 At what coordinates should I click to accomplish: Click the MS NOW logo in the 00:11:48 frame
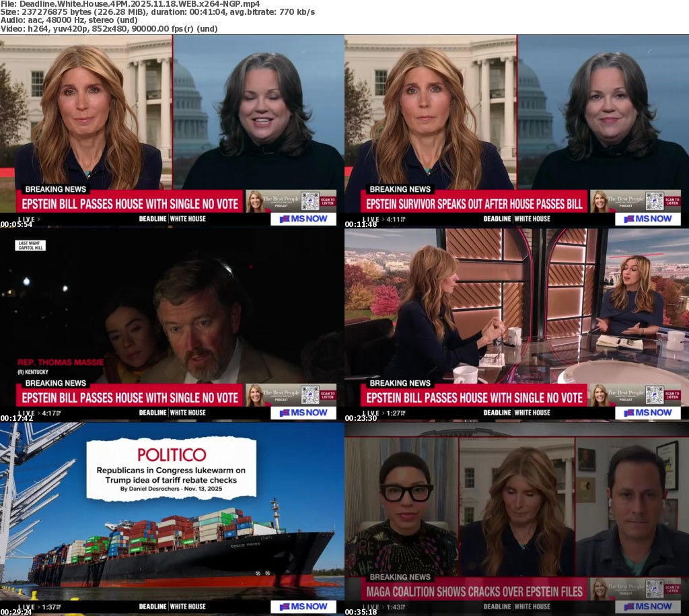pos(647,219)
